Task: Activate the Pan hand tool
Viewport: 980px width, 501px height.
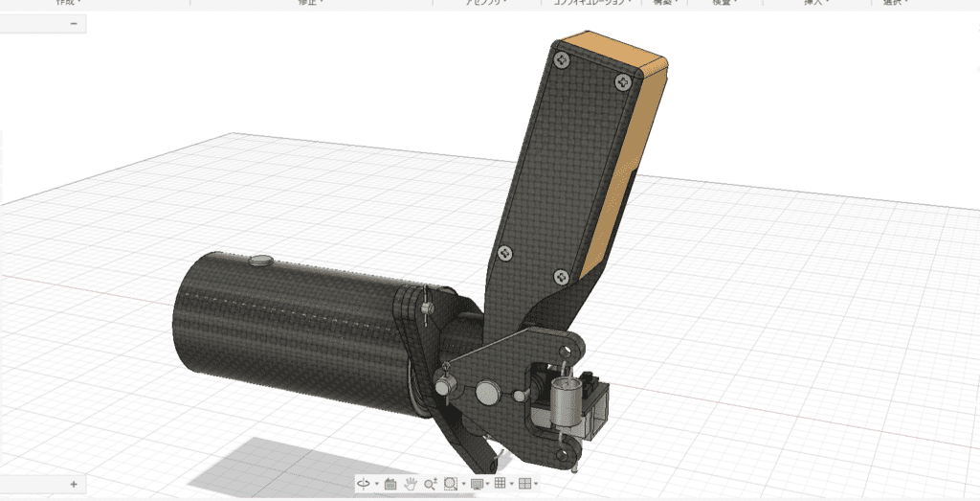Action: click(x=411, y=484)
